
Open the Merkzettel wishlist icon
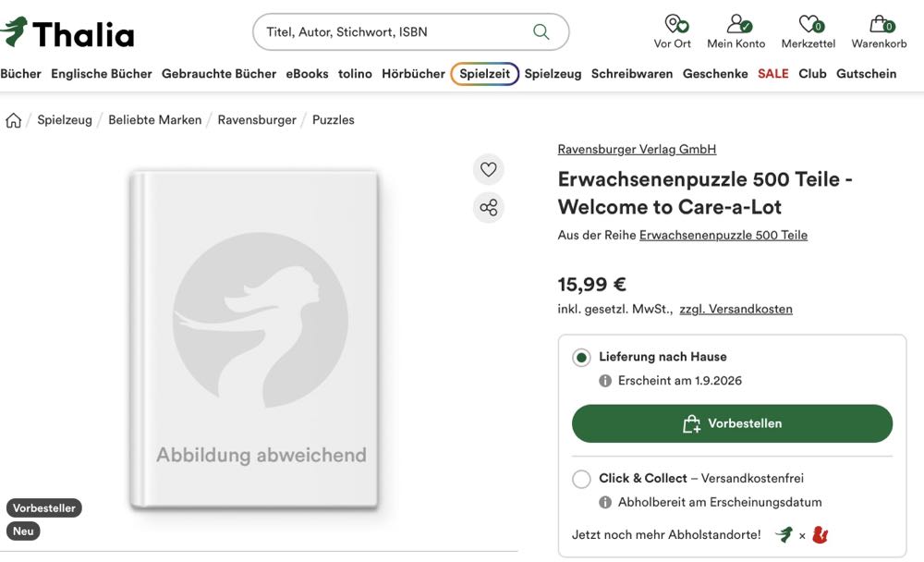coord(808,31)
